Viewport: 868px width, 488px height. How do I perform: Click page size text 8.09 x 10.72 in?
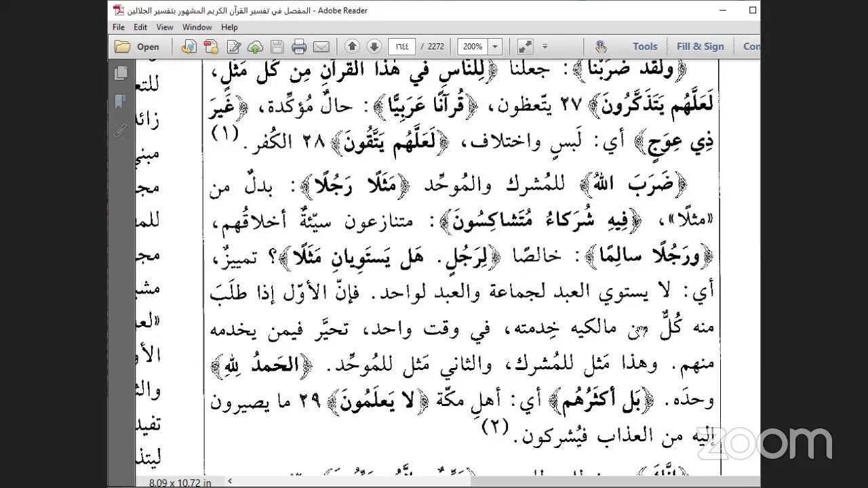(x=180, y=482)
